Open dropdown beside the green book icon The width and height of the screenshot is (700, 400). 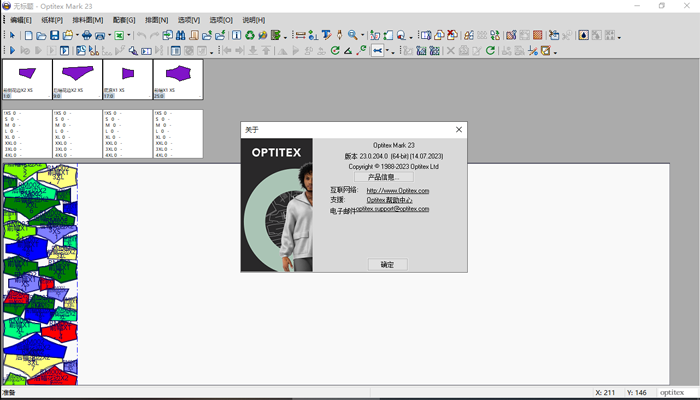[x=285, y=37]
